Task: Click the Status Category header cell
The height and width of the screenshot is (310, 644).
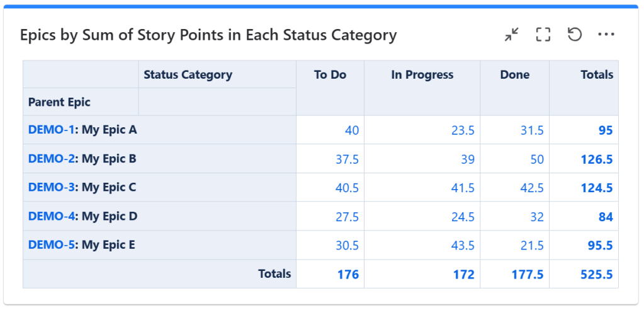Action: pos(188,75)
